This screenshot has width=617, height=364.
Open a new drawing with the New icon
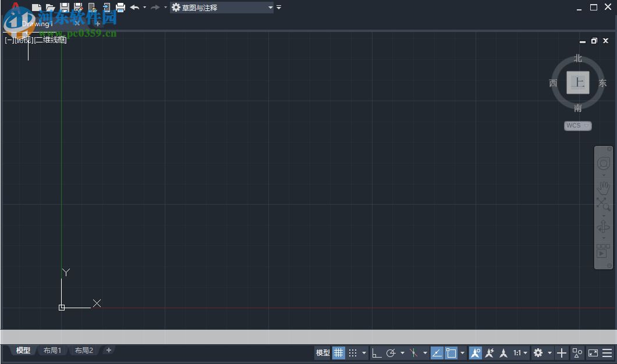36,7
